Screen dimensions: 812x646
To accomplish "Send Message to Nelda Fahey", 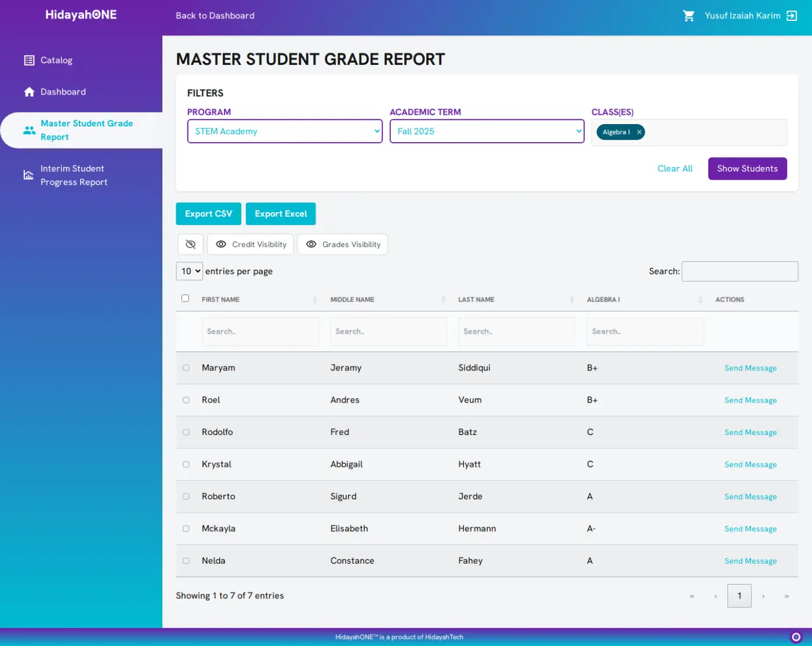I will point(751,561).
